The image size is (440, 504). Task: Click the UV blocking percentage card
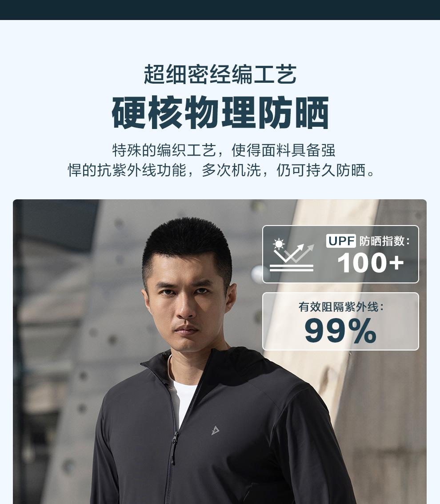[340, 322]
